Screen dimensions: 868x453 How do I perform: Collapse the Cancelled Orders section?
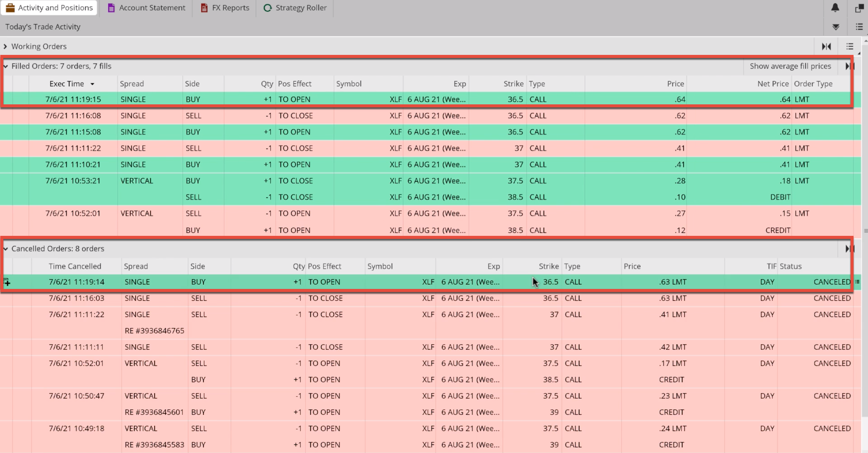click(x=5, y=249)
